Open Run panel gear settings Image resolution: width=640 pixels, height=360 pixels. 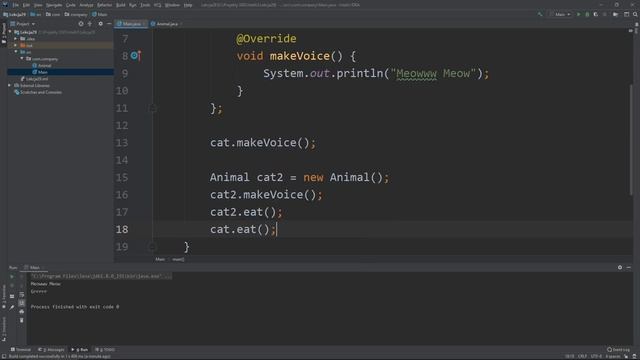(x=620, y=267)
